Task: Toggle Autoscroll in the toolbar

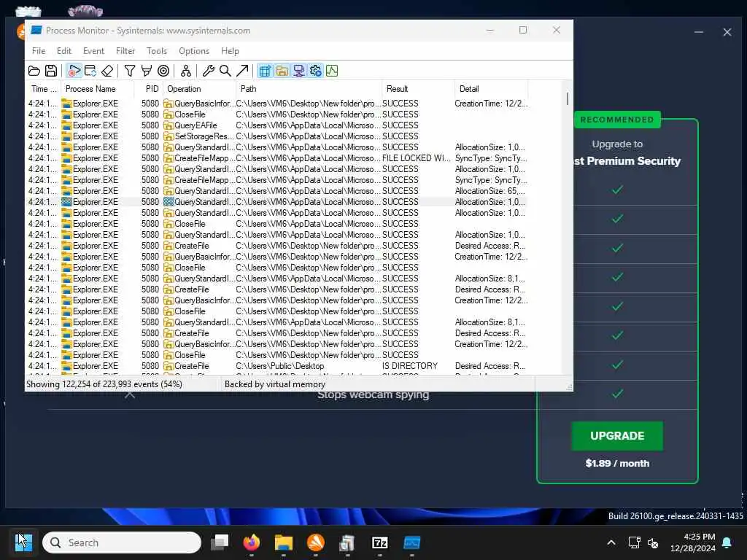Action: 90,71
